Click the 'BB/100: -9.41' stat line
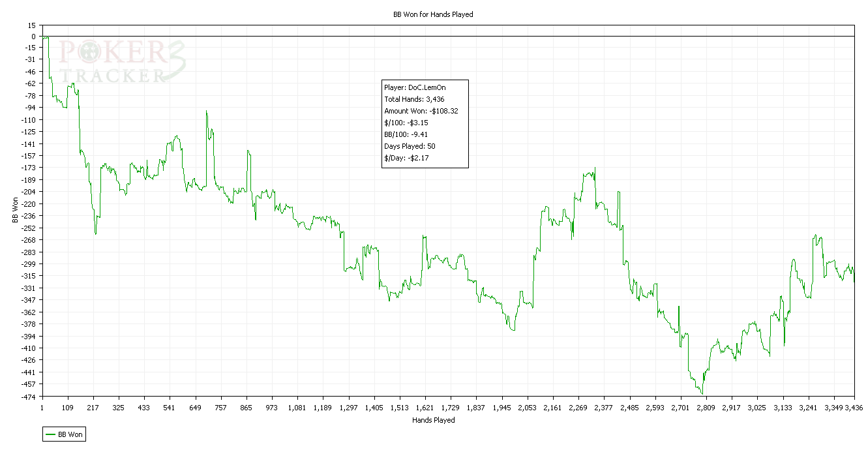This screenshot has height=452, width=868. 406,134
